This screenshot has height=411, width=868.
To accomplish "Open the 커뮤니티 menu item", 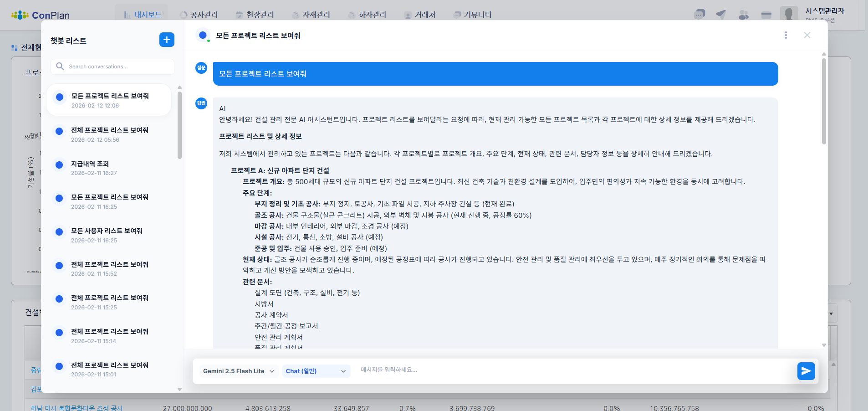I will [472, 15].
